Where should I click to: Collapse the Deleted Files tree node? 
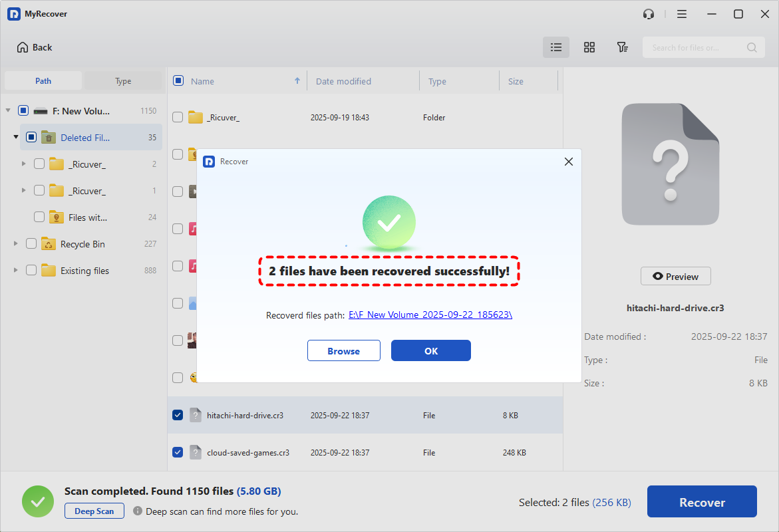[x=16, y=137]
